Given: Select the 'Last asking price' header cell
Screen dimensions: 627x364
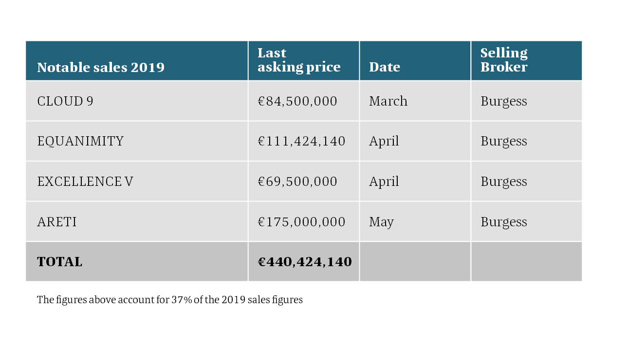Looking at the screenshot, I should 304,61.
